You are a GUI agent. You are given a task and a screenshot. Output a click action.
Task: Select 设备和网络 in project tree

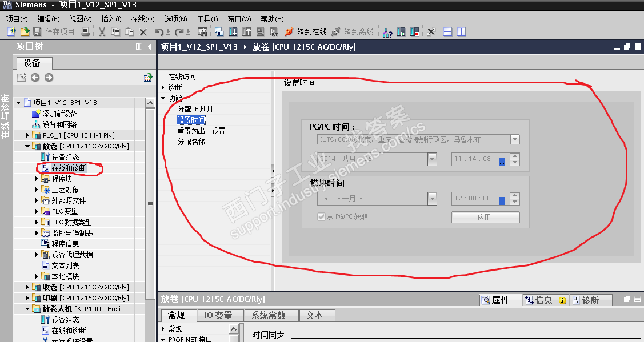pos(59,124)
